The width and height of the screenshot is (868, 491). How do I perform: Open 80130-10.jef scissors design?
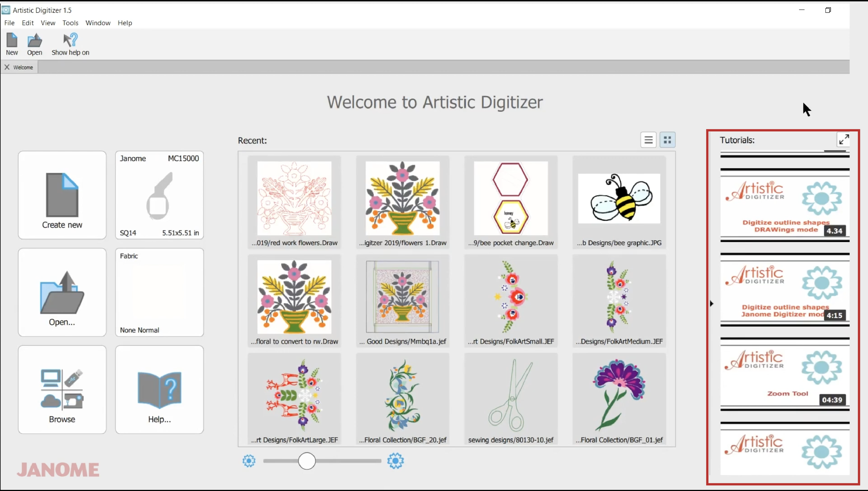click(511, 399)
